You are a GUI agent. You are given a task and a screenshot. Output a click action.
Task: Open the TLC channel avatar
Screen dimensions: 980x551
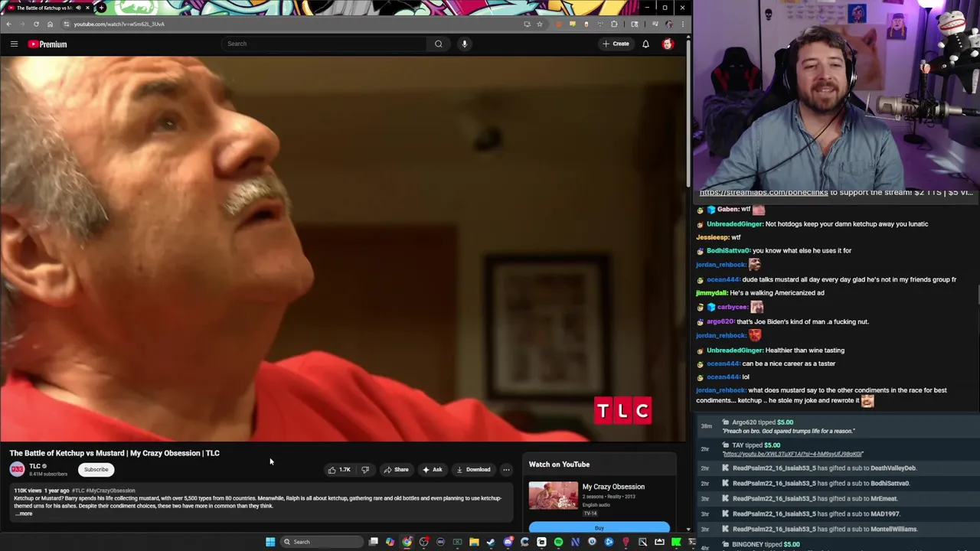(x=17, y=469)
